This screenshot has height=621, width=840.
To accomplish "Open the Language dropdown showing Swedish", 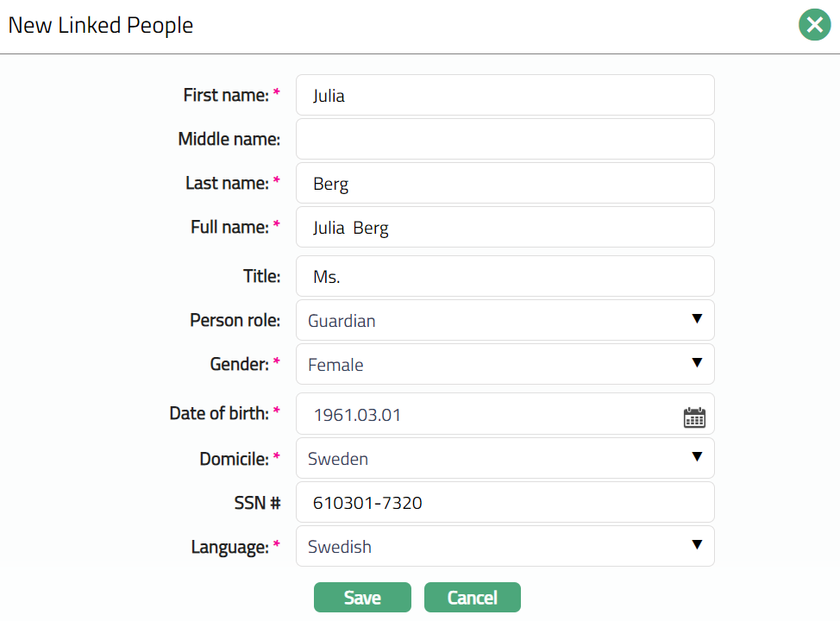I will [505, 547].
